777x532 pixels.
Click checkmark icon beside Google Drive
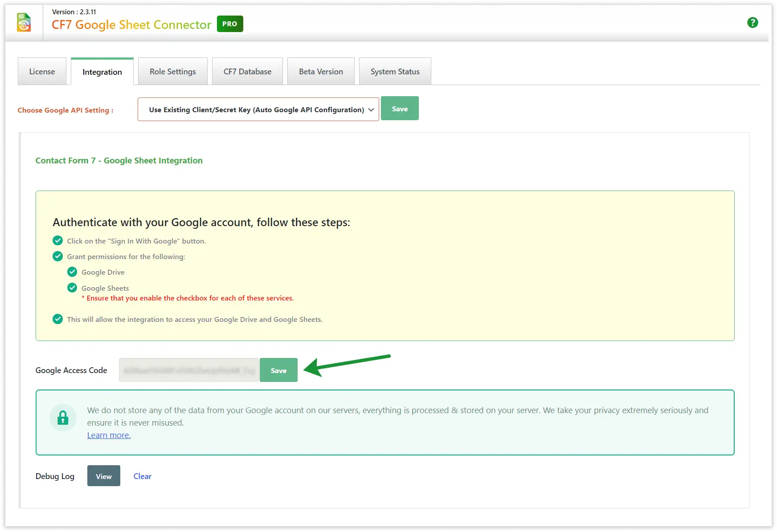[72, 272]
